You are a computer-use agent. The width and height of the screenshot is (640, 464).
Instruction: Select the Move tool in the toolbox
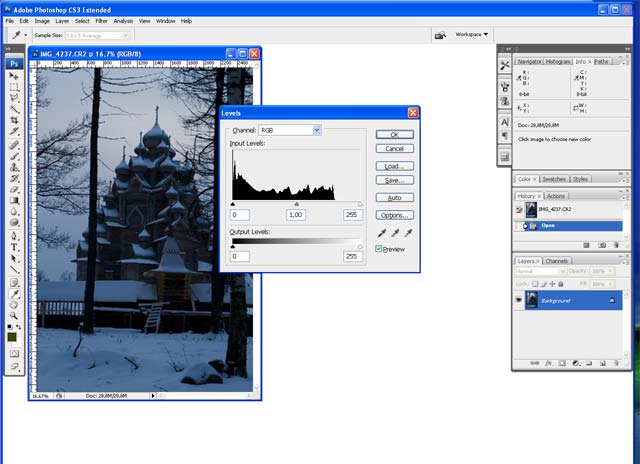[x=14, y=76]
